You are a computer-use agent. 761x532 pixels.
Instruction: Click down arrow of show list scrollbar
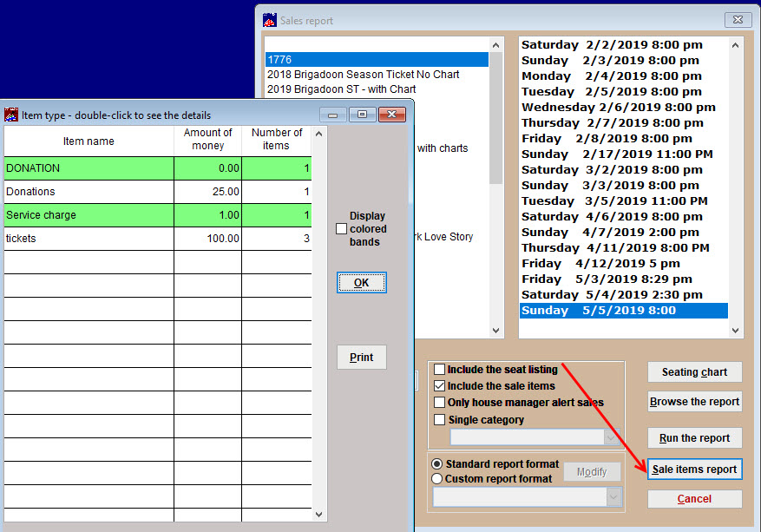(x=495, y=331)
